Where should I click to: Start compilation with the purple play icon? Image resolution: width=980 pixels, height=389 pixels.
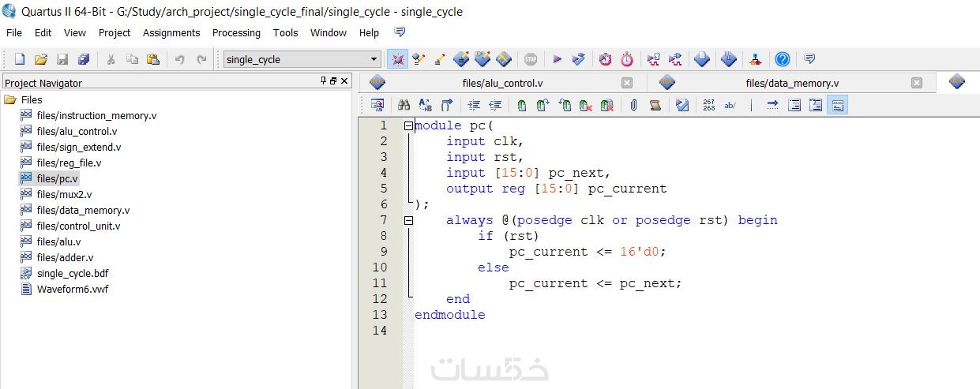tap(557, 59)
